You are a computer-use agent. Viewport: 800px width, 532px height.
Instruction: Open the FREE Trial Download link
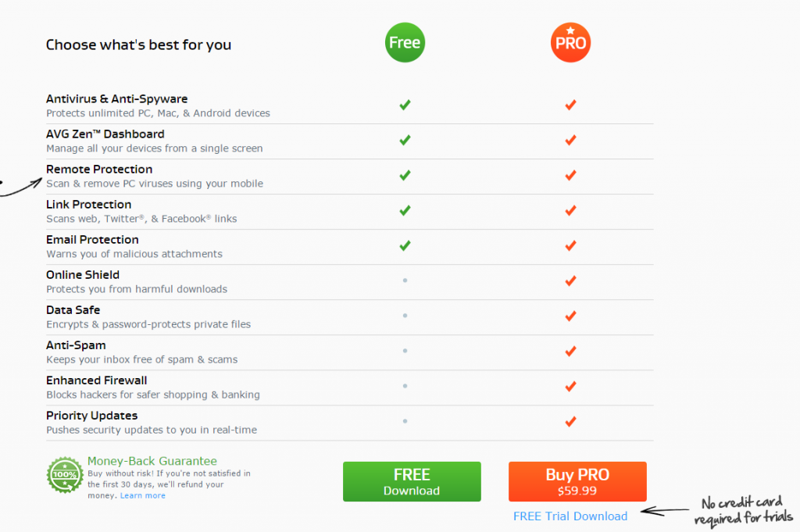coord(570,516)
